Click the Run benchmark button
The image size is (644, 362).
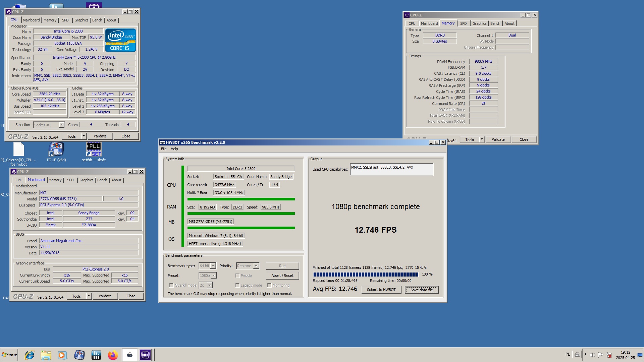(x=282, y=266)
